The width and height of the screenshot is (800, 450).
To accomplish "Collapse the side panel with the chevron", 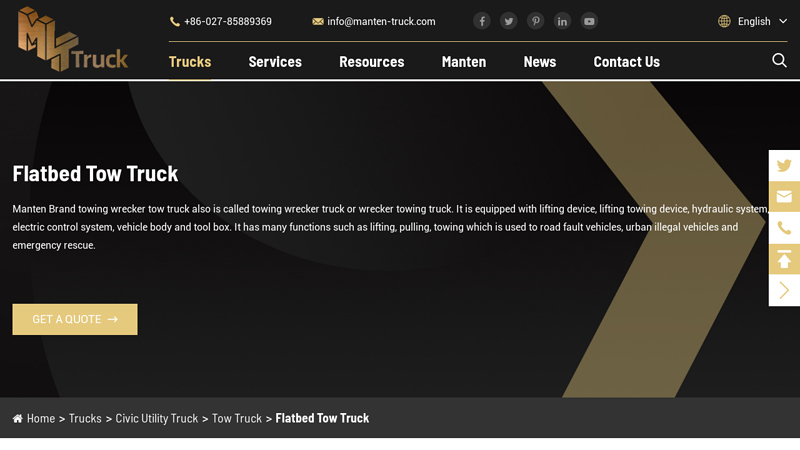I will [x=784, y=290].
